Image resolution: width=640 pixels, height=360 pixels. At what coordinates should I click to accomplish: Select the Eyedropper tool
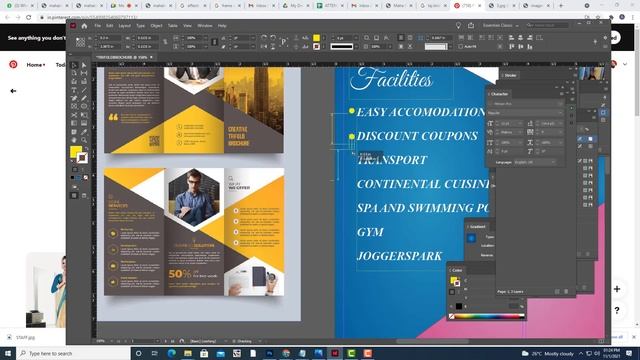[x=84, y=132]
